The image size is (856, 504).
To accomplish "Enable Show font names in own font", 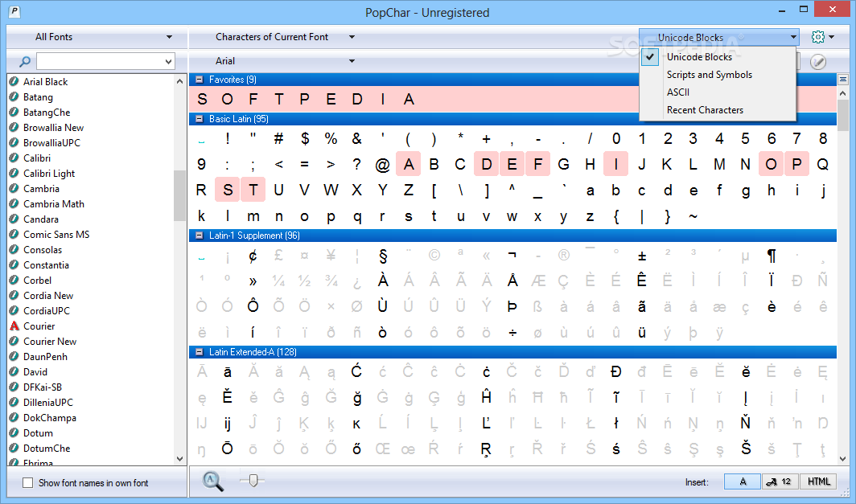I will (28, 483).
